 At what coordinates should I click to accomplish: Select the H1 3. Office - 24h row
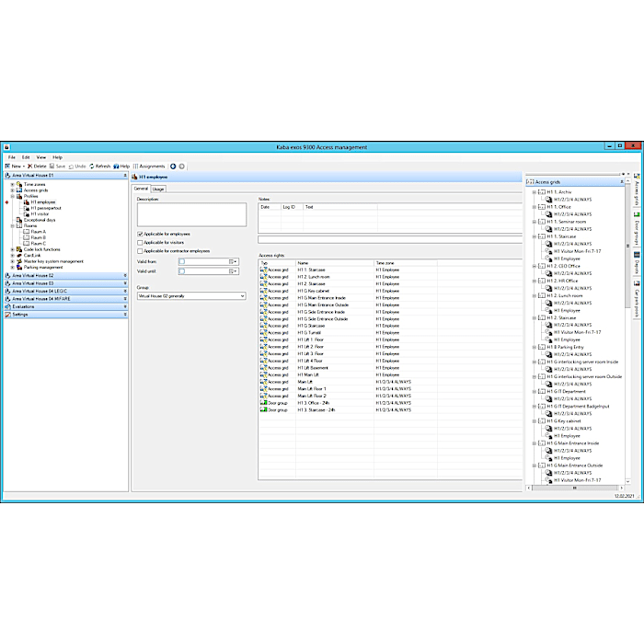(x=390, y=403)
